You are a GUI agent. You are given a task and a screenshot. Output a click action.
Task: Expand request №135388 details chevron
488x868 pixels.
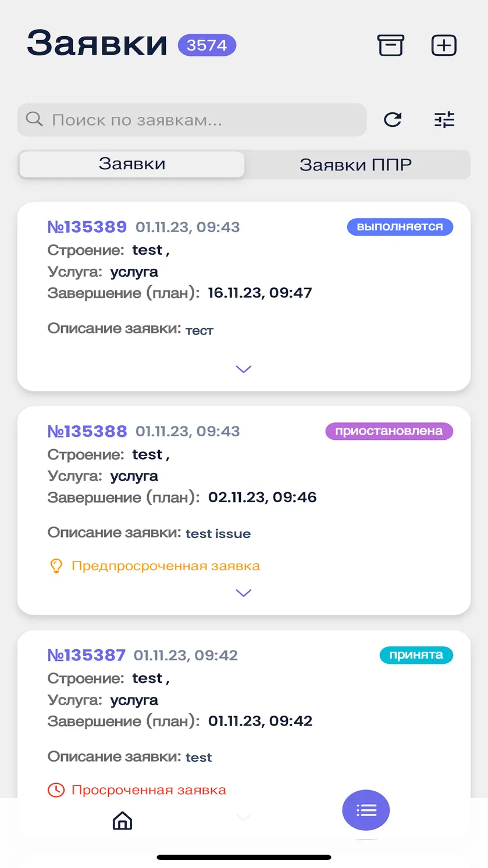244,593
